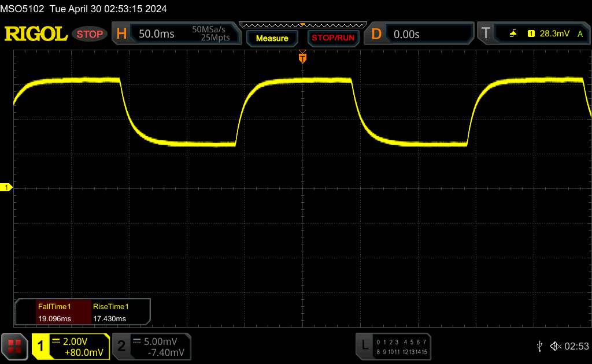Select the FallTime1 measurement result
Screen dimensions: 592x364
pos(54,313)
